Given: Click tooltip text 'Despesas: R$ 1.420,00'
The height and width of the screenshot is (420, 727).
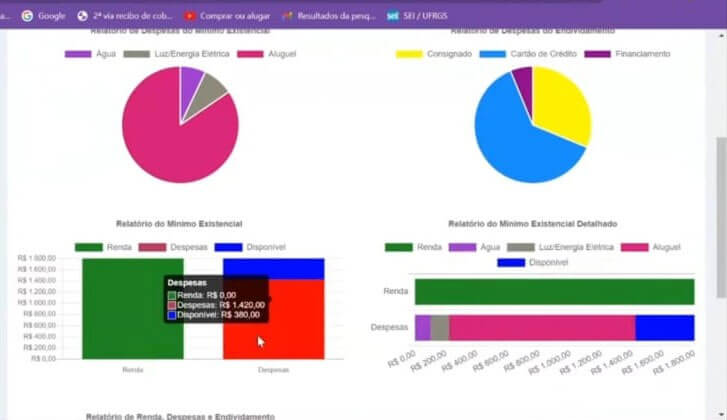Looking at the screenshot, I should coord(221,305).
